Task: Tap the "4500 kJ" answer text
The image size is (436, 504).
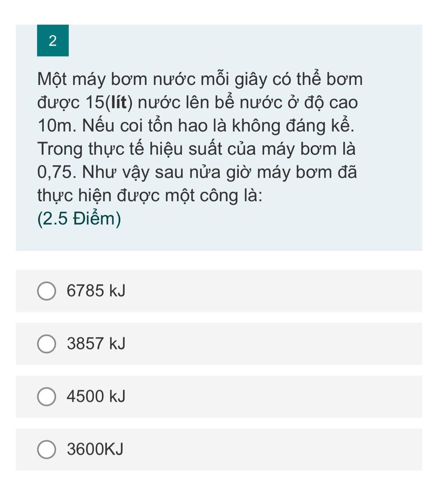Action: (x=96, y=396)
